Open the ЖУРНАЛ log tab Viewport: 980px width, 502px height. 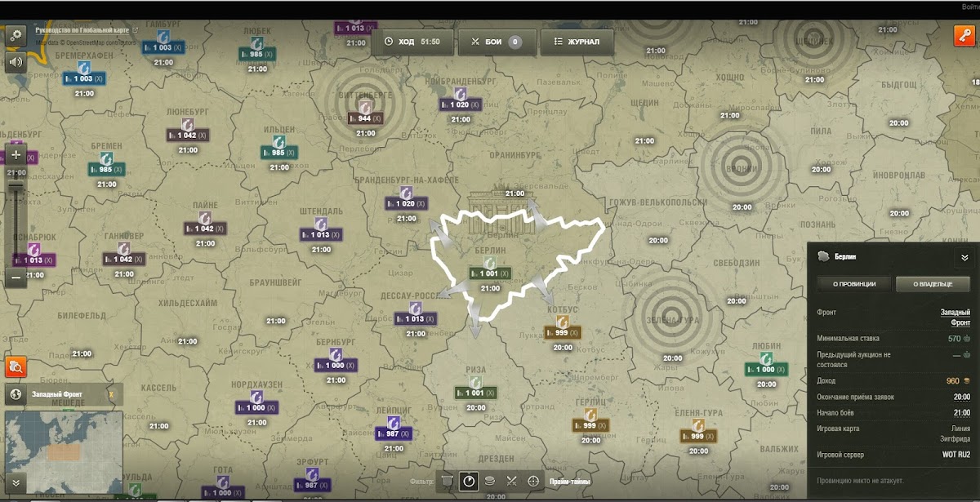[x=577, y=42]
